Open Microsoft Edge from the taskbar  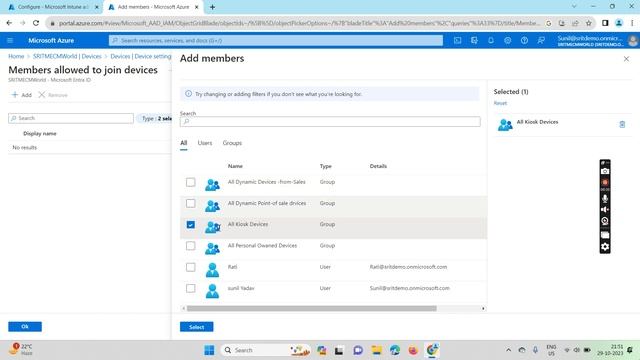click(395, 350)
